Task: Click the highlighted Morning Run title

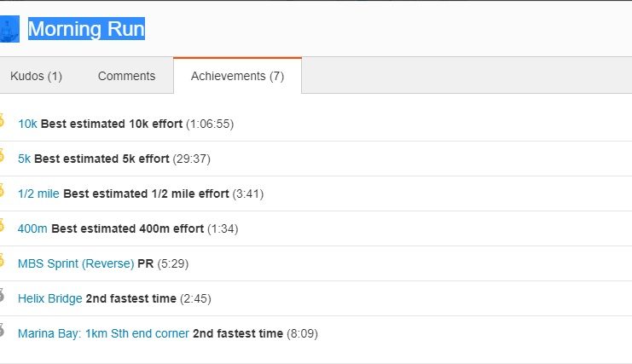Action: [86, 29]
